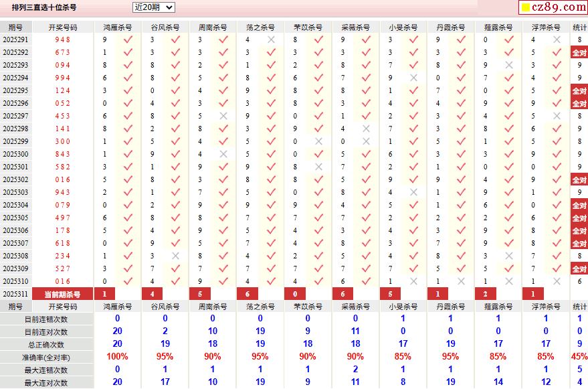Click the 排列三直选十位杀号 page title

(44, 7)
